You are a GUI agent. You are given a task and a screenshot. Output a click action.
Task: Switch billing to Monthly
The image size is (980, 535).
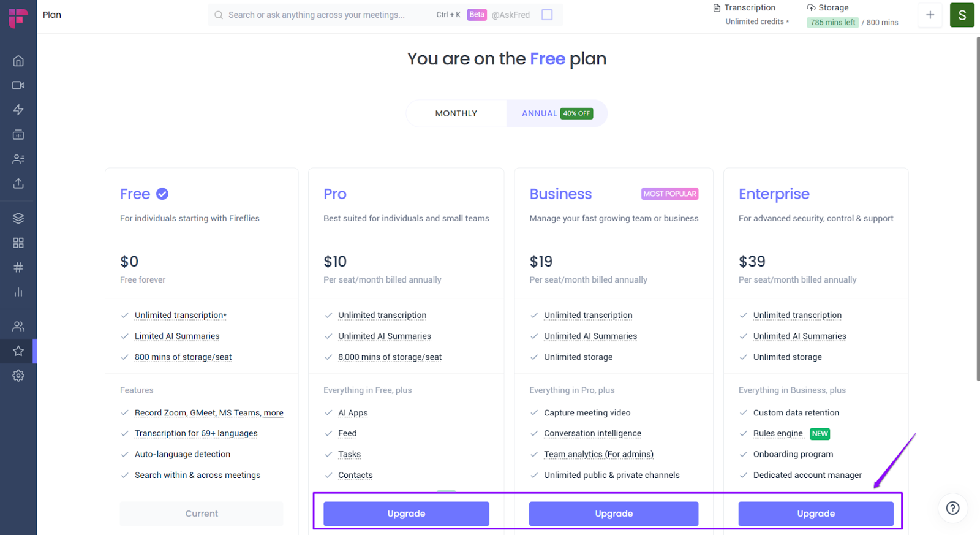pyautogui.click(x=456, y=113)
